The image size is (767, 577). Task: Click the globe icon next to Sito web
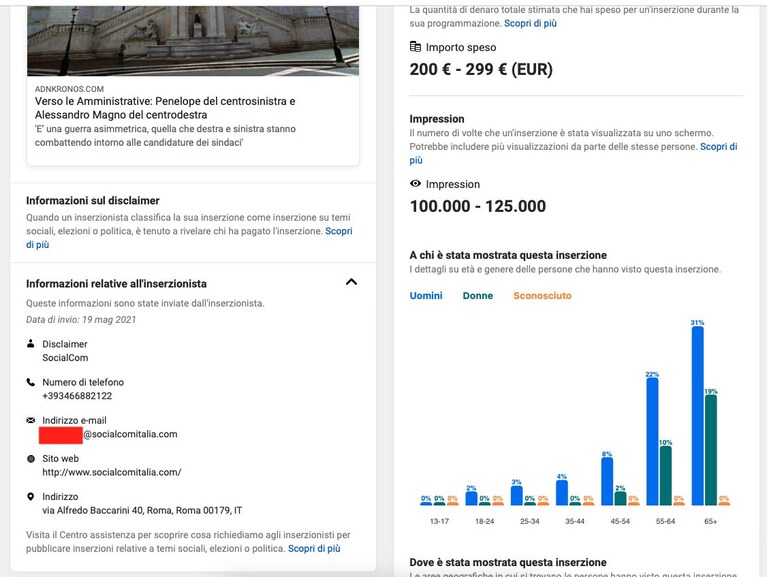30,459
